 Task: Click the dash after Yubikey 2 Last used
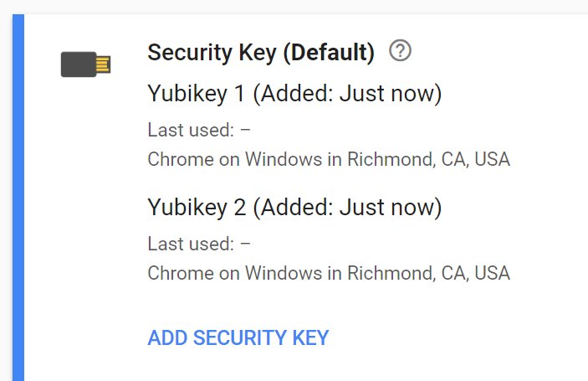(x=246, y=244)
